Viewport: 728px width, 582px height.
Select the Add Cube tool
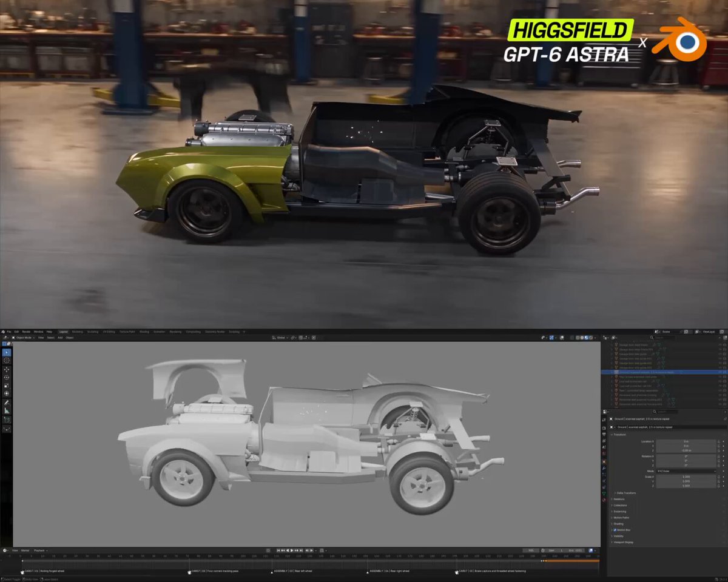pos(7,419)
